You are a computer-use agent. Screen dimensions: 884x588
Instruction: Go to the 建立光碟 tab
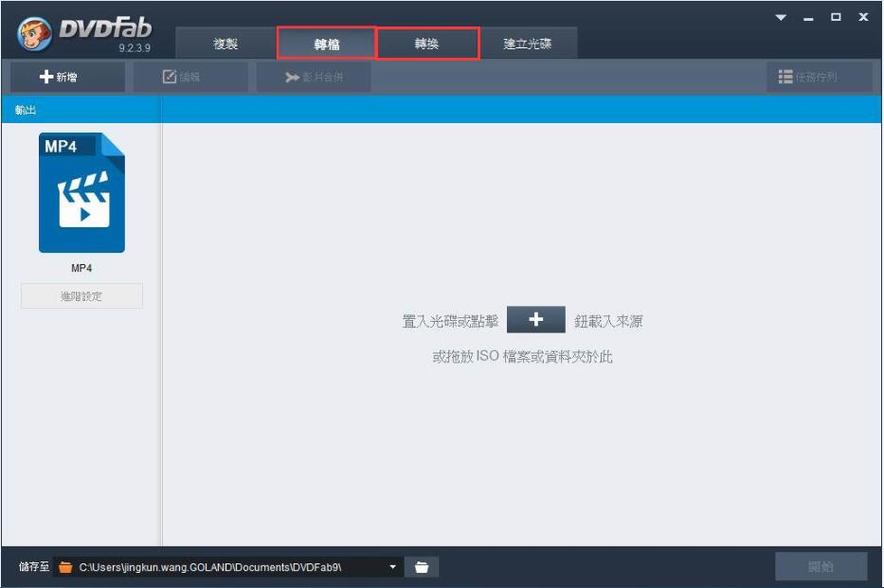tap(528, 44)
